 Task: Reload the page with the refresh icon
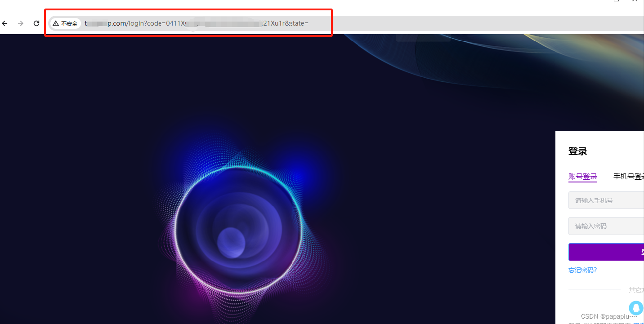[x=36, y=23]
